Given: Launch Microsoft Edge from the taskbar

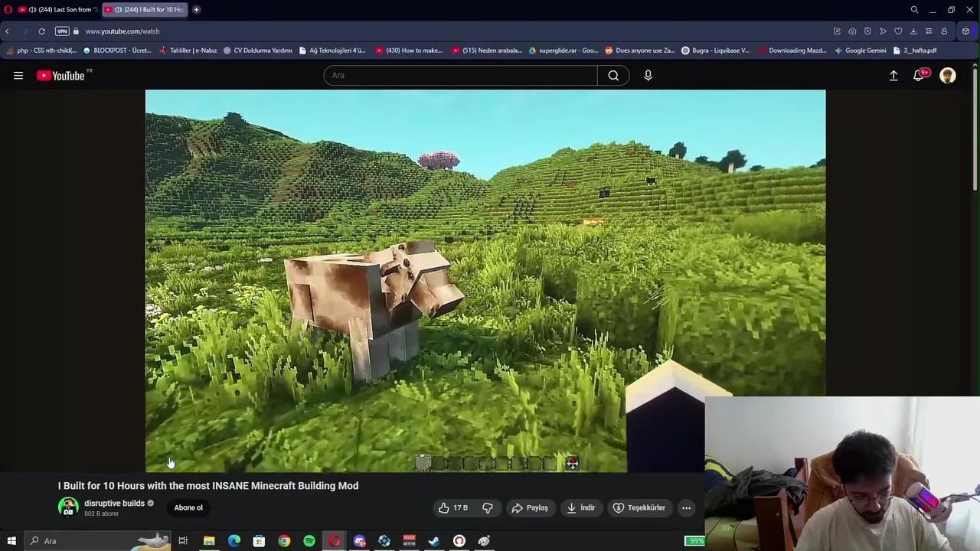Looking at the screenshot, I should [x=234, y=541].
